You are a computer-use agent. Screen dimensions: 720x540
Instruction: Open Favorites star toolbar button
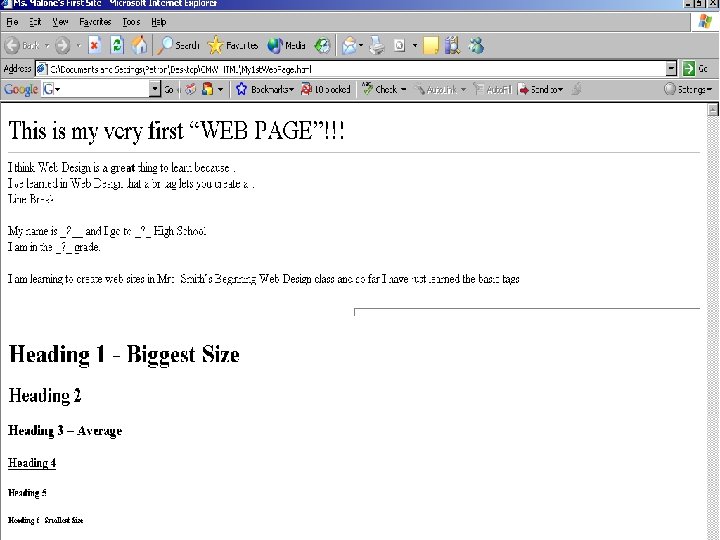233,45
